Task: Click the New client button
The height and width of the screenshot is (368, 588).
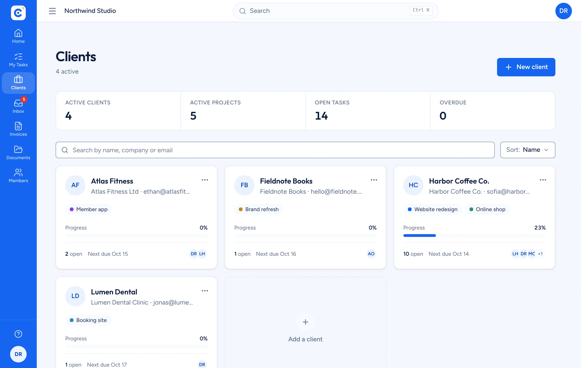Action: click(526, 67)
